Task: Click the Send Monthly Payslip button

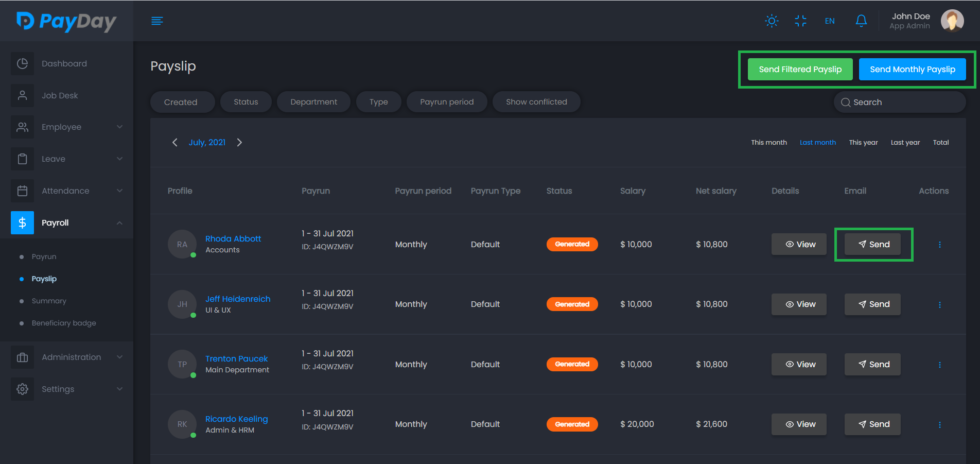Action: coord(912,70)
